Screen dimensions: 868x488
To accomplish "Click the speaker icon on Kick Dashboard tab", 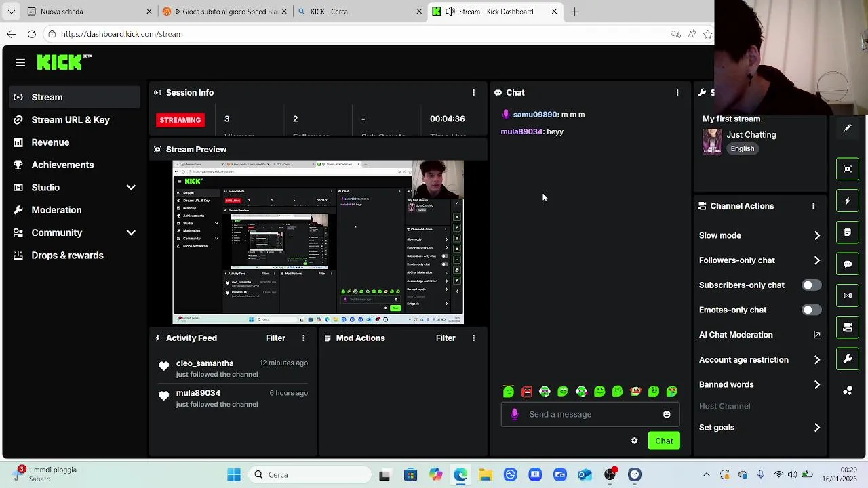I will click(450, 12).
